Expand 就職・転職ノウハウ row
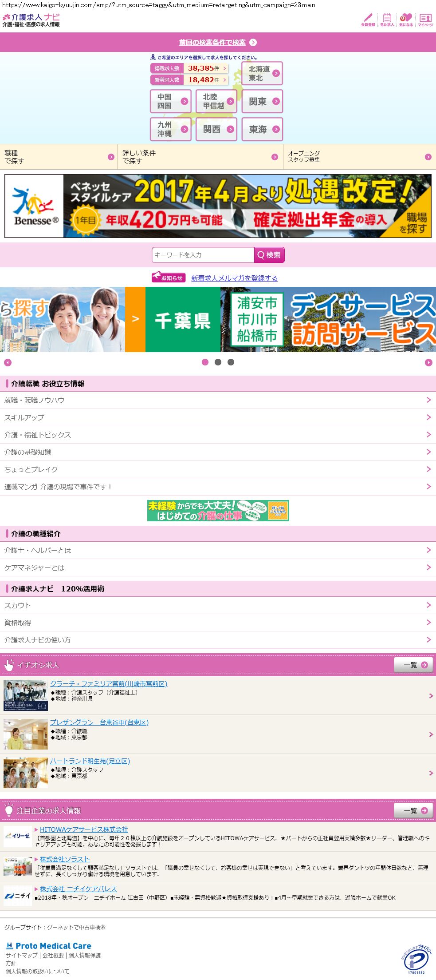The height and width of the screenshot is (980, 436). [218, 400]
